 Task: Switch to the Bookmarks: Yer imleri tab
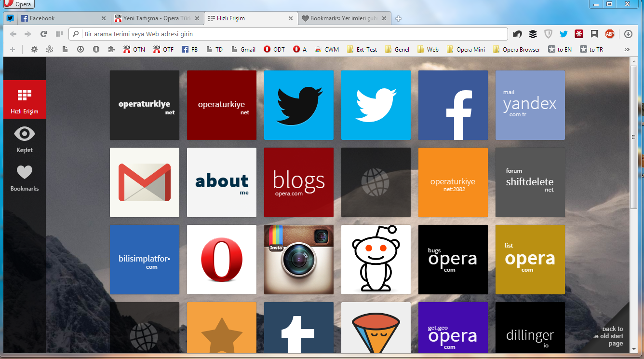(344, 18)
